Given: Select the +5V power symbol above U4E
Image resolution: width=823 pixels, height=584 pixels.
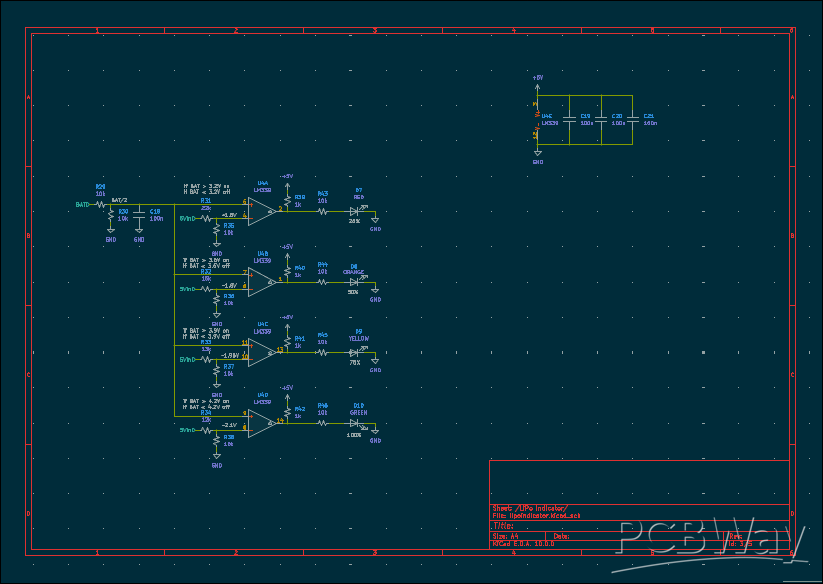Looking at the screenshot, I should pos(538,78).
